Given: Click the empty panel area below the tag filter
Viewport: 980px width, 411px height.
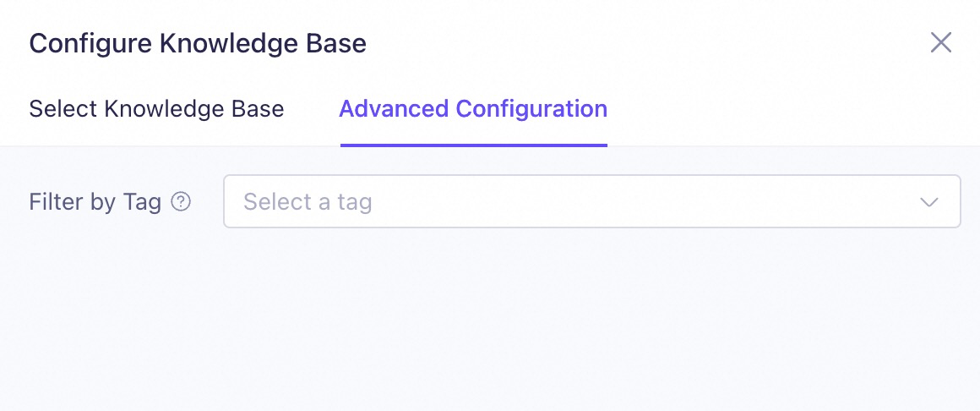Looking at the screenshot, I should [x=490, y=319].
